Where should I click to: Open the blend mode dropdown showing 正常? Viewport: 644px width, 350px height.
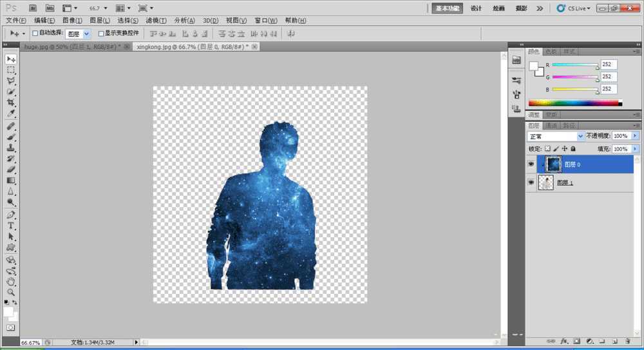click(x=555, y=137)
